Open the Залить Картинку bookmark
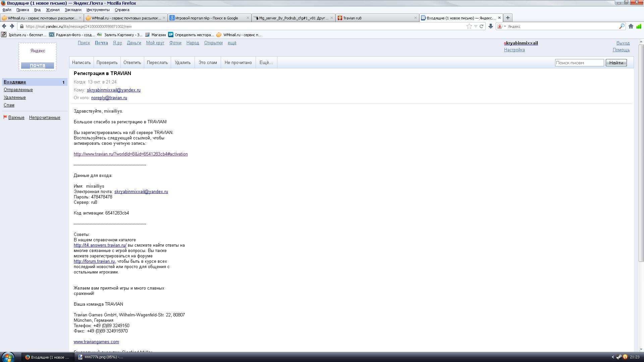Screen dimensions: 644x362 pos(120,35)
